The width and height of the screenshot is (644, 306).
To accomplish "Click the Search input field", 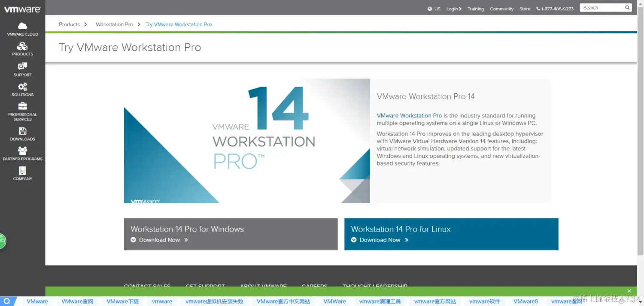I will pos(602,8).
